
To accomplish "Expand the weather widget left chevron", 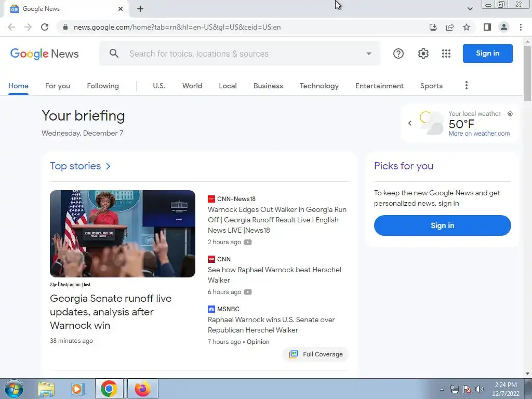I will coord(409,123).
